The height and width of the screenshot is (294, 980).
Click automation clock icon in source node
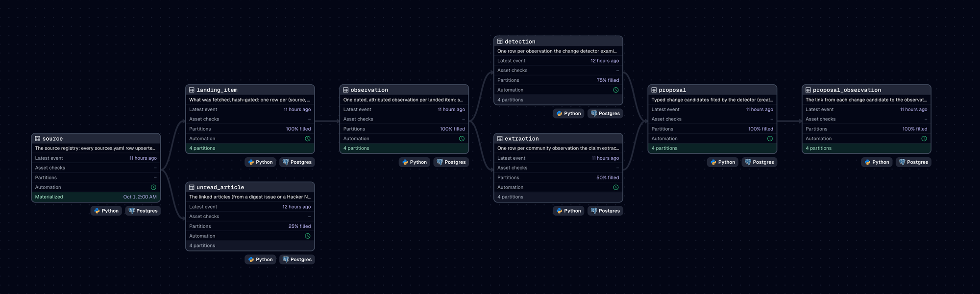tap(153, 187)
